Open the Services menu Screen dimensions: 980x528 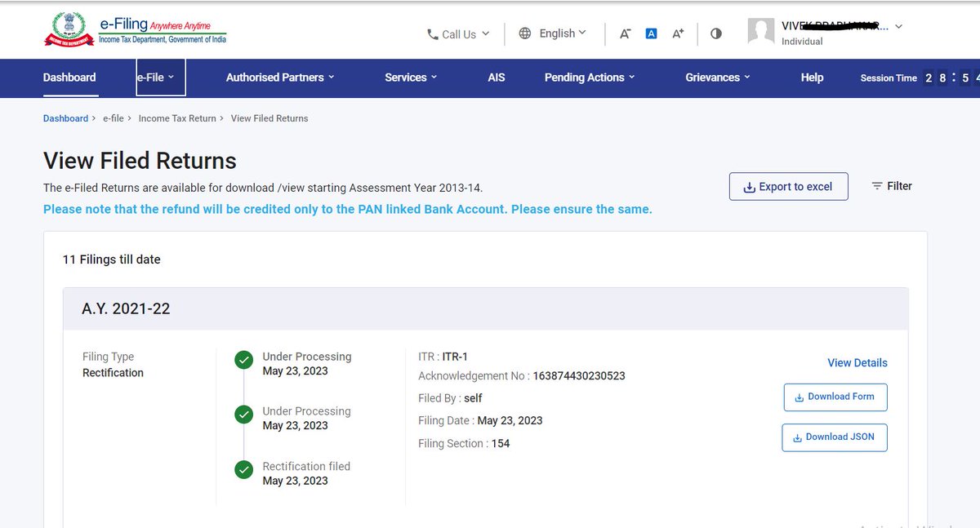click(411, 78)
